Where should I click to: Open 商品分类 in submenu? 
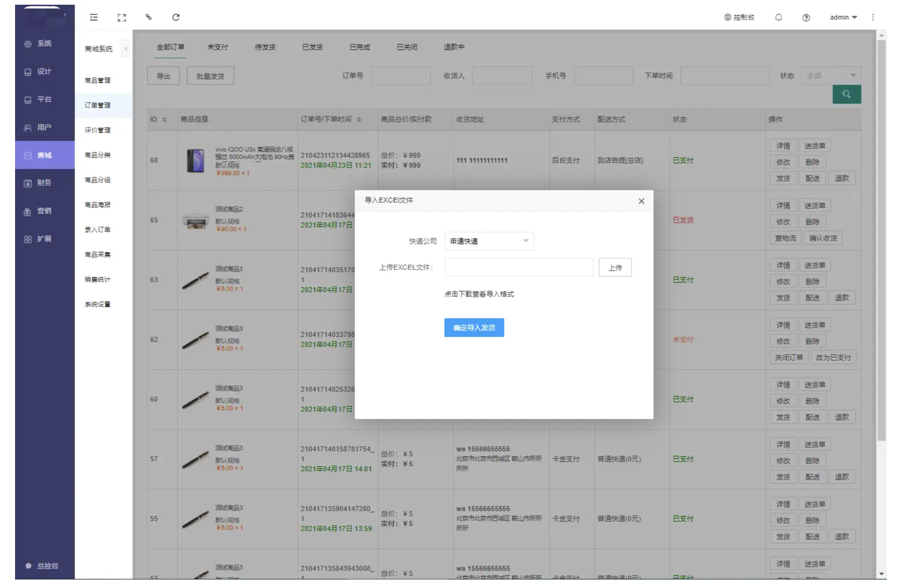[97, 155]
